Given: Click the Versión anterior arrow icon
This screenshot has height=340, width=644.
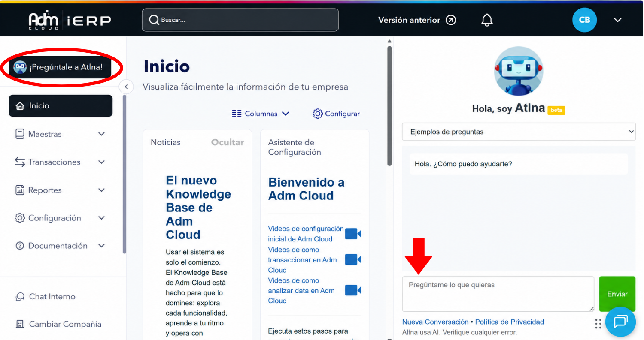Looking at the screenshot, I should coord(451,20).
